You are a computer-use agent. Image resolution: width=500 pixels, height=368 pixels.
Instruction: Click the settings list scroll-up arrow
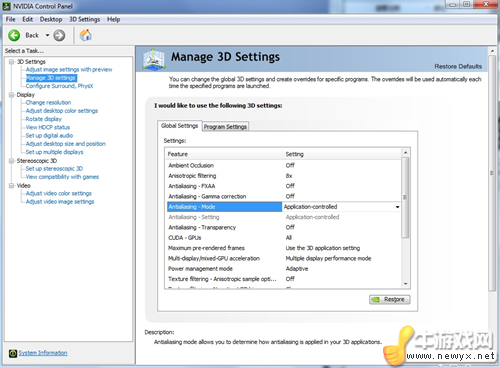[406, 153]
